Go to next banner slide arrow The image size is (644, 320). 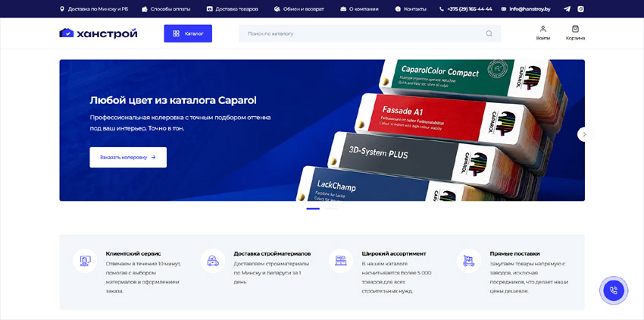[x=585, y=134]
